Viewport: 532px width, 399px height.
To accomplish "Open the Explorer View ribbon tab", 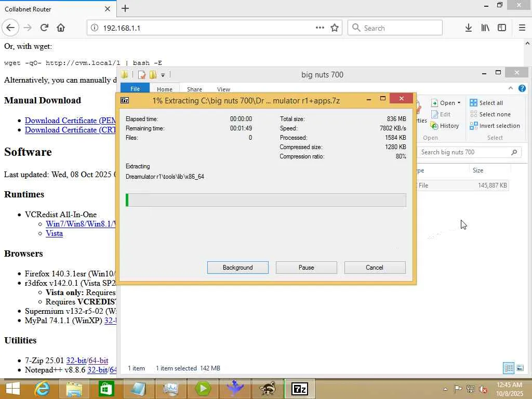I will coord(223,89).
